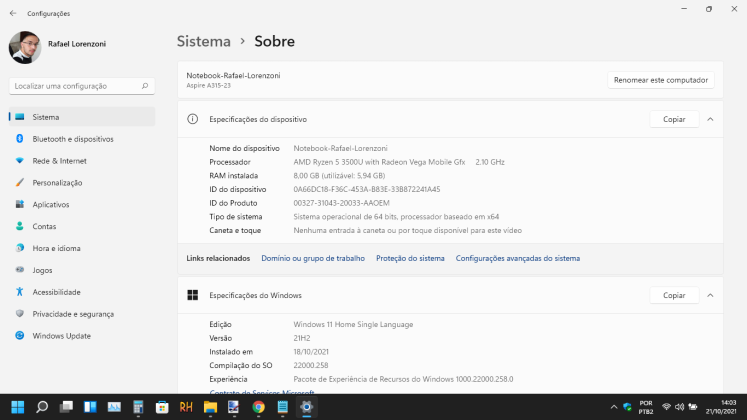Open Bluetooth e dispositivos settings
747x420 pixels.
[x=82, y=139]
